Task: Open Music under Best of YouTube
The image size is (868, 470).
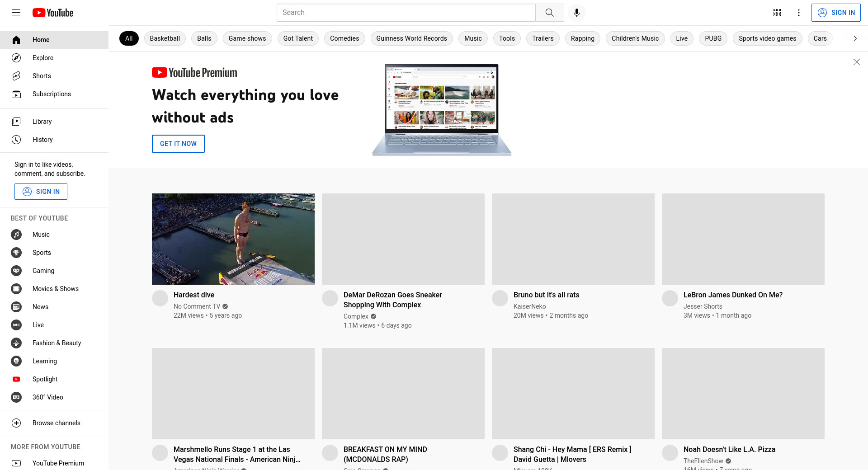Action: click(x=54, y=235)
